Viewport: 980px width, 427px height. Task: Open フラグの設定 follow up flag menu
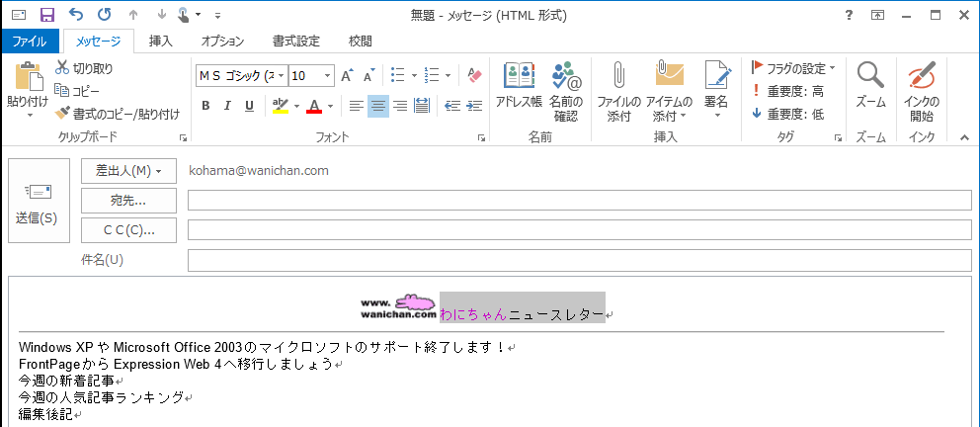tap(793, 68)
